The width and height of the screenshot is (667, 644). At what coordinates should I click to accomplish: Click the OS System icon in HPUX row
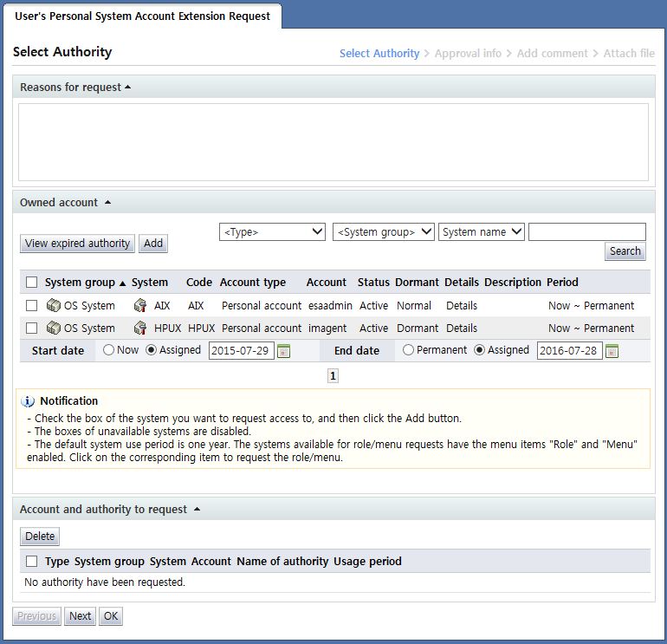point(53,329)
